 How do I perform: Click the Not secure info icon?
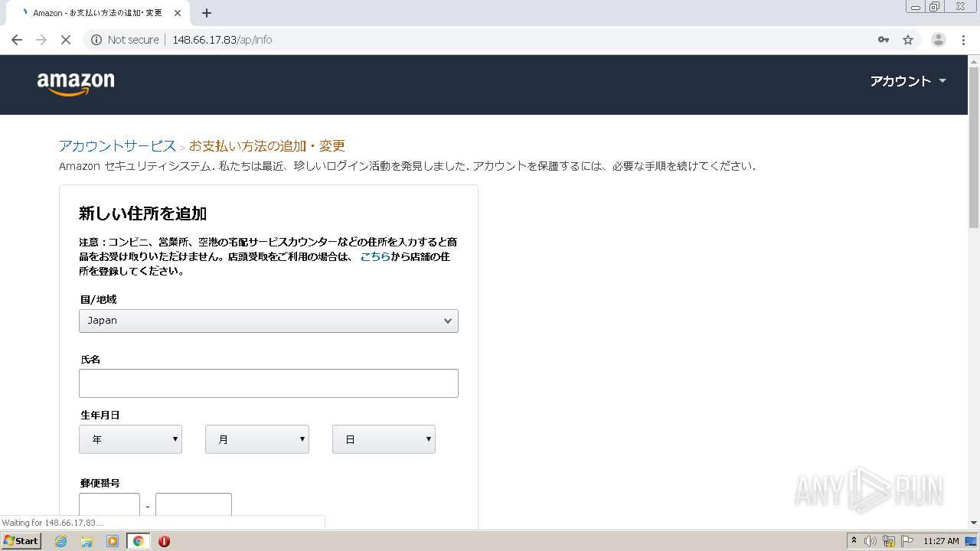click(x=96, y=40)
